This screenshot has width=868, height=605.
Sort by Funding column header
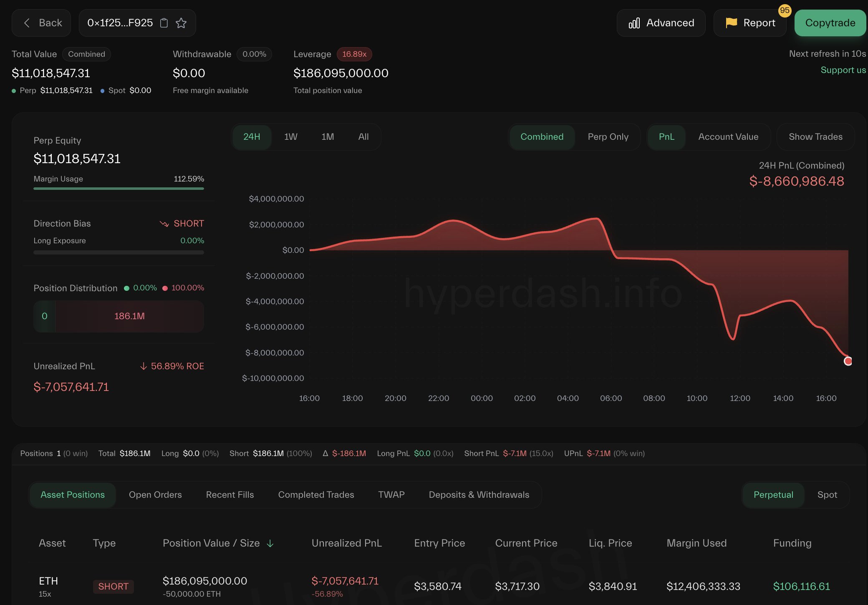792,543
